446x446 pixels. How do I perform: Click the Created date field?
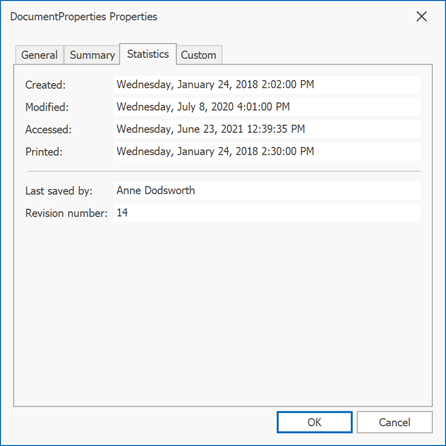(x=267, y=85)
